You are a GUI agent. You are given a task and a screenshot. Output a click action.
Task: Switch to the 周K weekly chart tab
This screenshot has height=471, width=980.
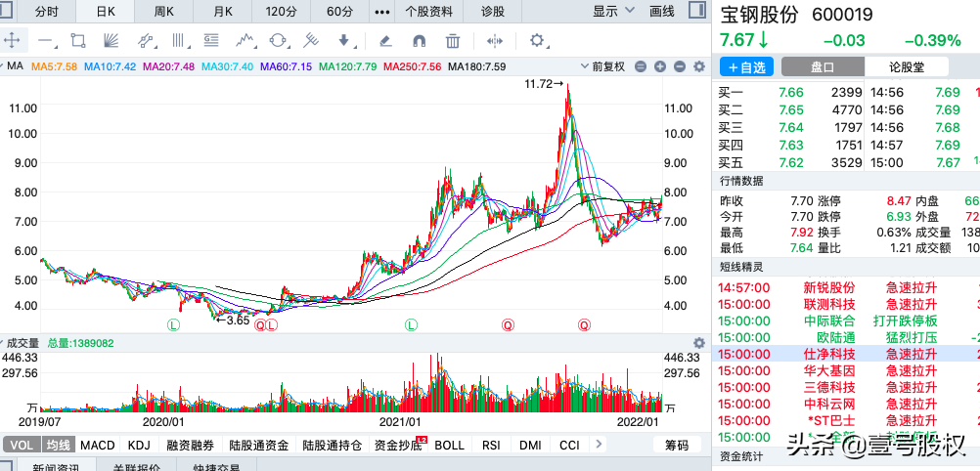(163, 12)
